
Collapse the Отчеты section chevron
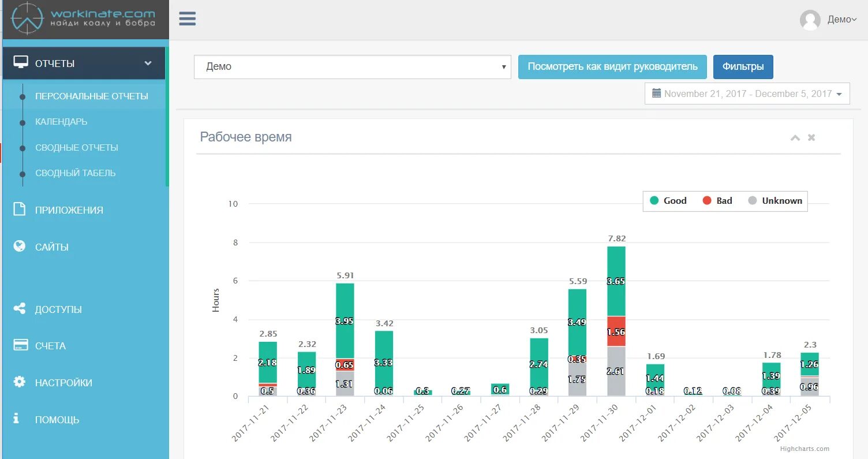click(148, 63)
